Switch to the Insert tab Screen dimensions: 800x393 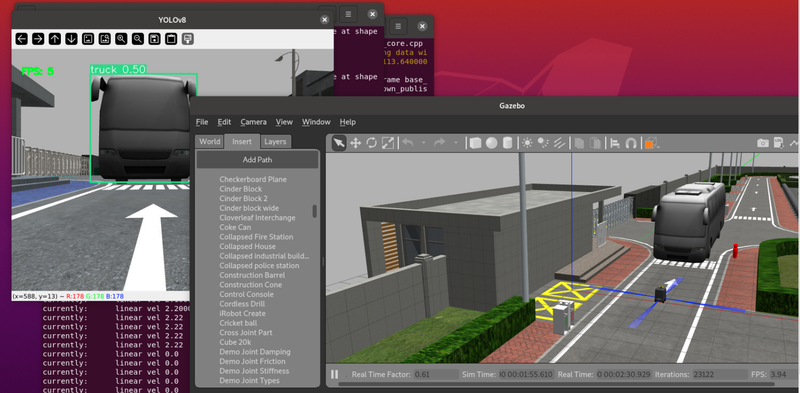coord(242,141)
